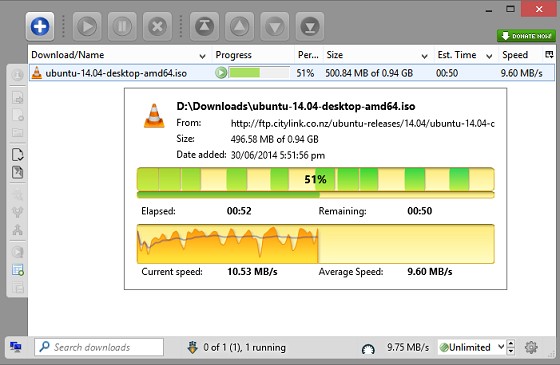Click the Average Speed 9.60 MB/s value in tooltip
The height and width of the screenshot is (365, 560).
430,272
